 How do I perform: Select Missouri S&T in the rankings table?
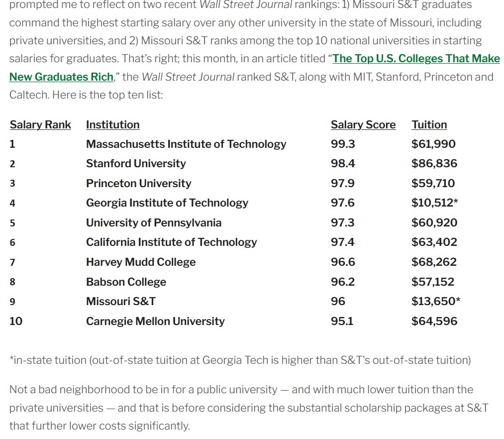121,302
